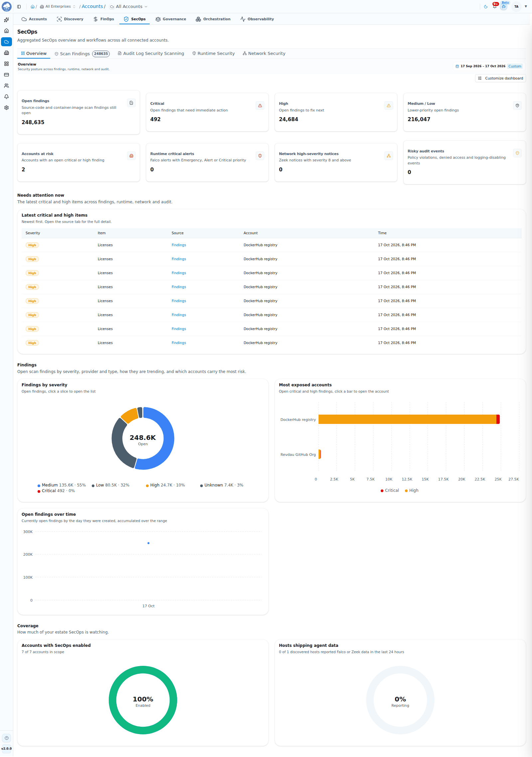
Task: Toggle dark mode with the moon icon
Action: point(486,7)
